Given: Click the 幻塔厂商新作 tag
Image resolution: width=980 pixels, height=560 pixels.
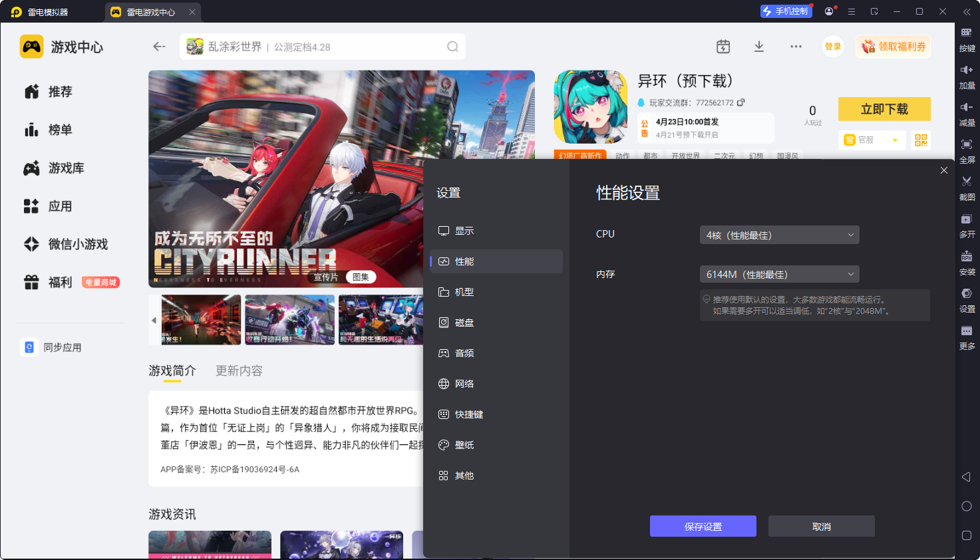Looking at the screenshot, I should coord(580,156).
